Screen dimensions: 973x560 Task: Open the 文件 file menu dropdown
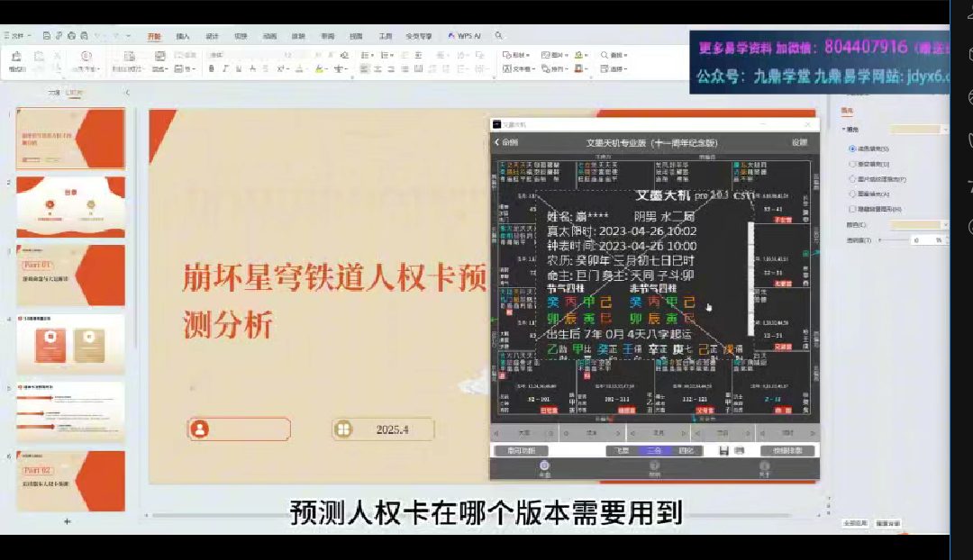tap(18, 36)
